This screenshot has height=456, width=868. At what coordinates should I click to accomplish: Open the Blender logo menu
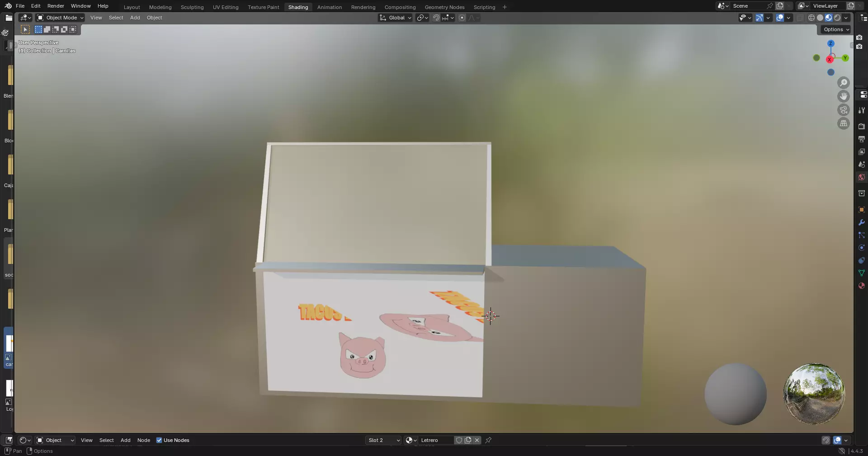click(x=8, y=6)
